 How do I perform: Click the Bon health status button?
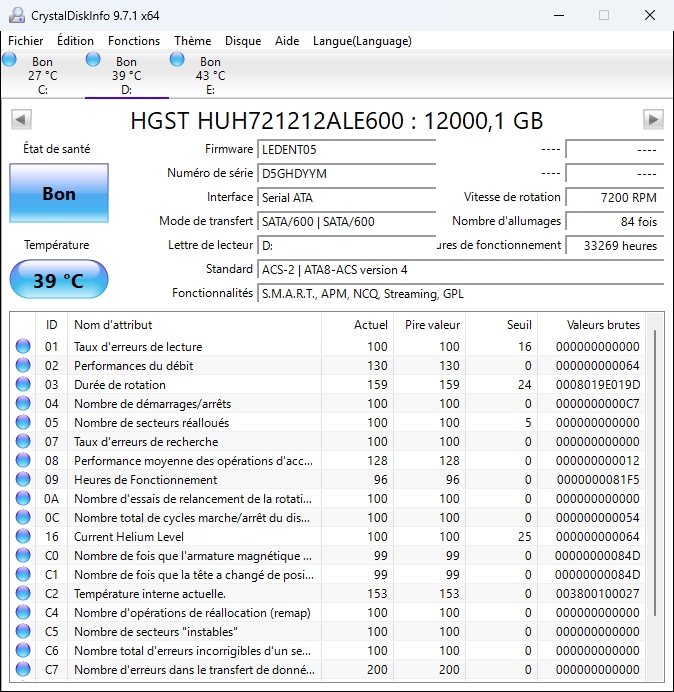pyautogui.click(x=59, y=194)
